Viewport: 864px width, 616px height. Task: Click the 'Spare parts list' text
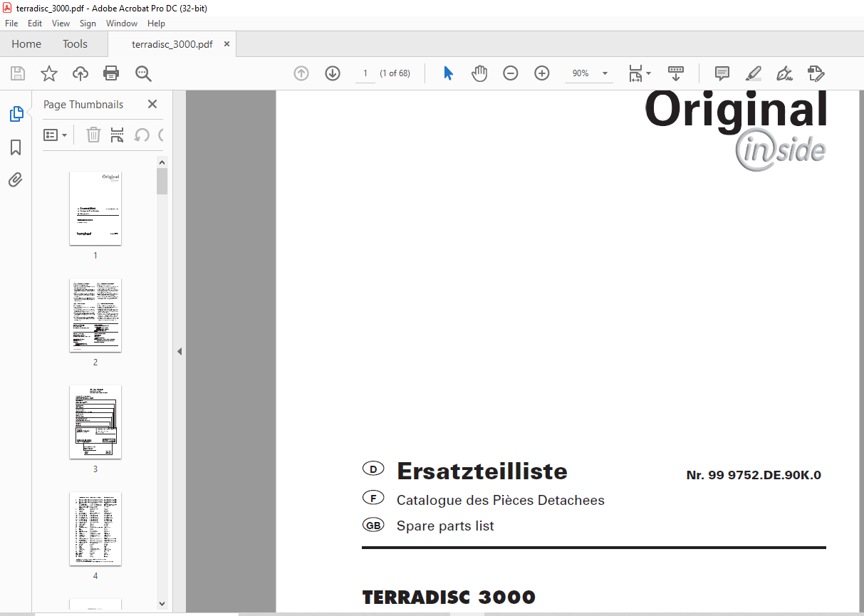point(445,526)
